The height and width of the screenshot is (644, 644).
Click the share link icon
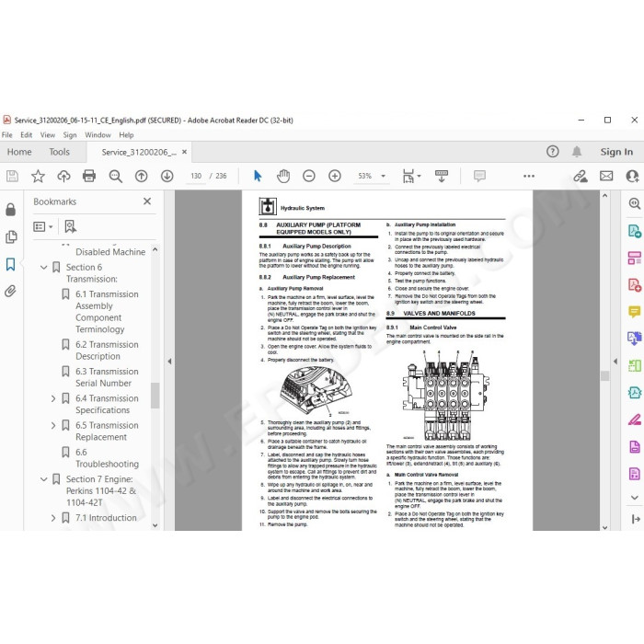pos(581,177)
